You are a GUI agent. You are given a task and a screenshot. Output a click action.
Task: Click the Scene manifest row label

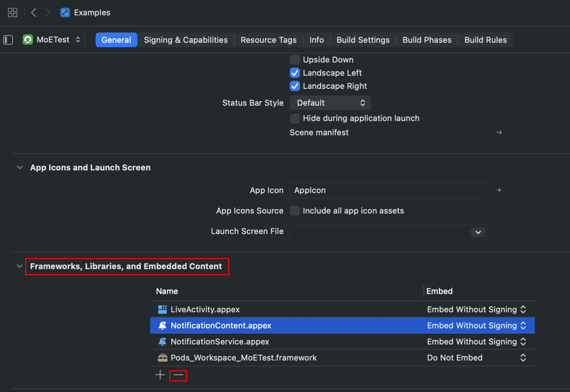pos(319,132)
